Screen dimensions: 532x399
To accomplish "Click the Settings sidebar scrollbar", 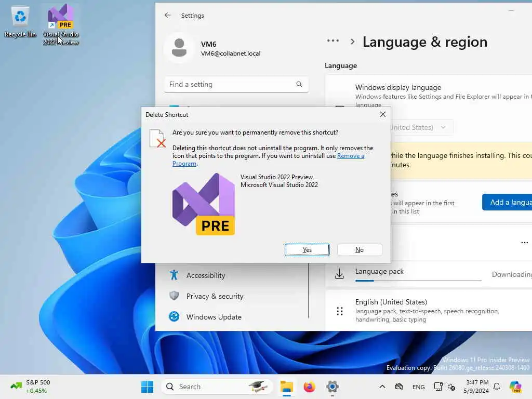I will [x=309, y=291].
